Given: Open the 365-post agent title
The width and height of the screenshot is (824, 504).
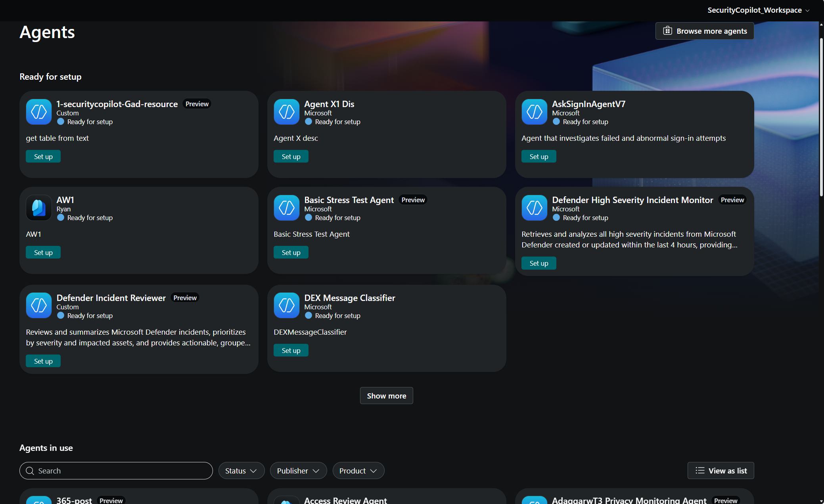Looking at the screenshot, I should (74, 500).
